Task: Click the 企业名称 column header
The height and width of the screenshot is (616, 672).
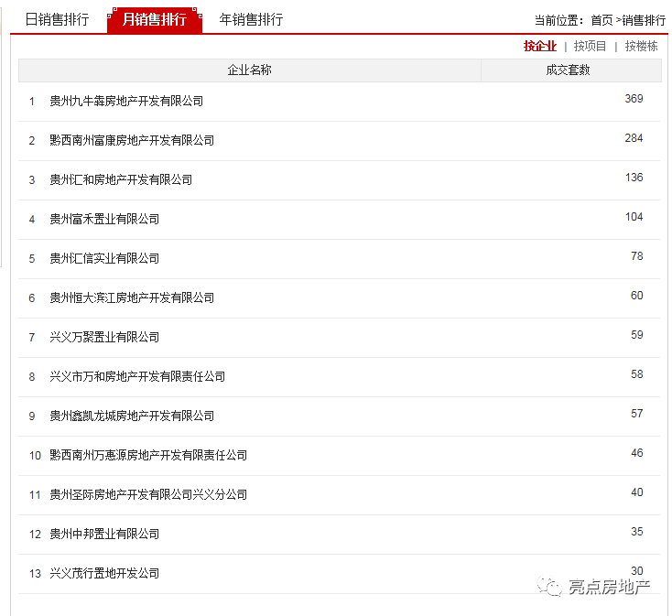Action: coord(249,70)
